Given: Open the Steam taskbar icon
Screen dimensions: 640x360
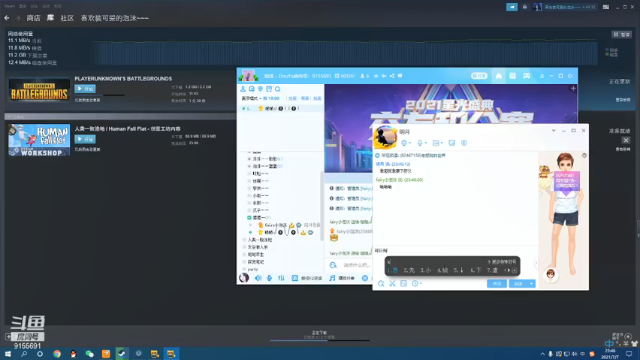Looking at the screenshot, I should 122,353.
